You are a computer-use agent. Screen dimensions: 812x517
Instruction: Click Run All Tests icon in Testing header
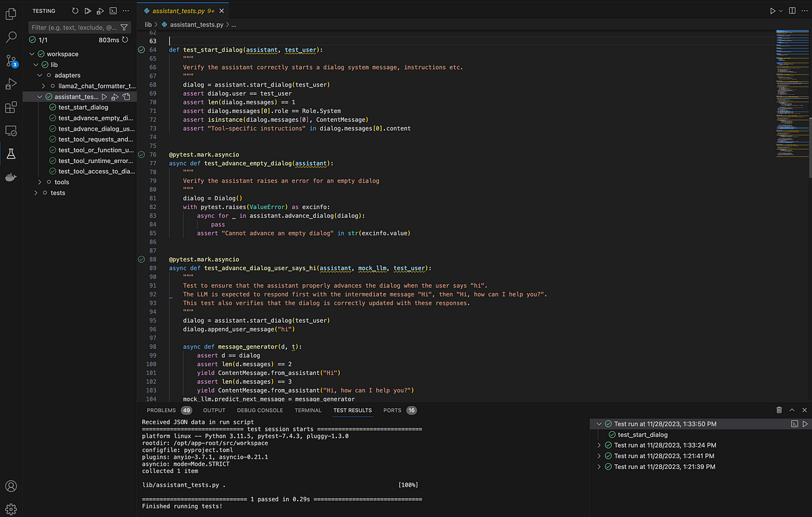88,12
